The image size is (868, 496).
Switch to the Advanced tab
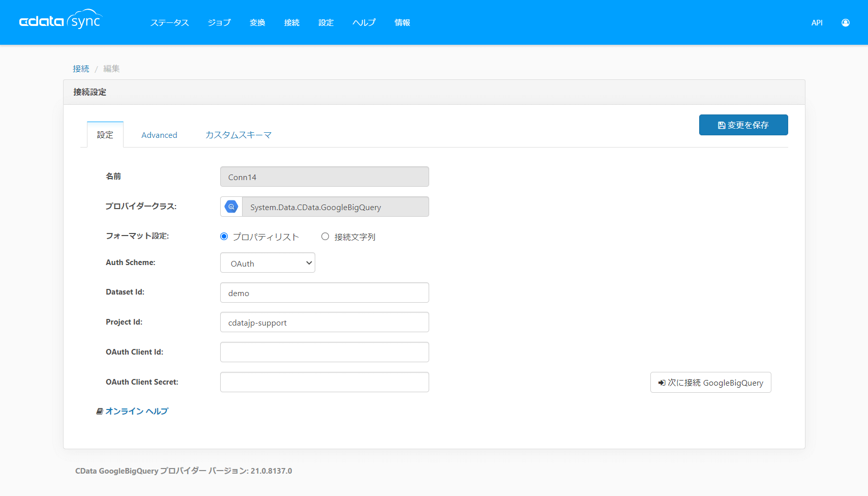(x=159, y=135)
